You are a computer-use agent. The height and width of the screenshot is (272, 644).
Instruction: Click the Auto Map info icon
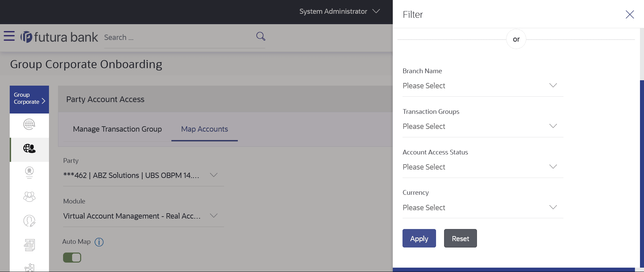click(99, 242)
